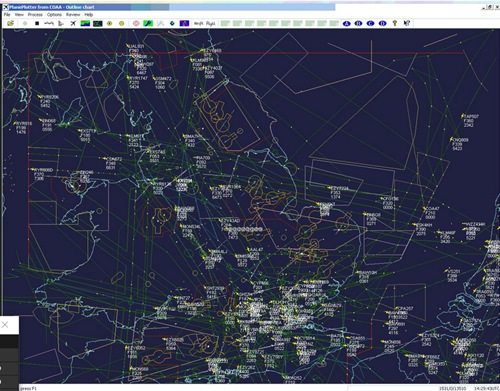The width and height of the screenshot is (500, 391).
Task: Stop processing with the black square
Action: click(37, 23)
